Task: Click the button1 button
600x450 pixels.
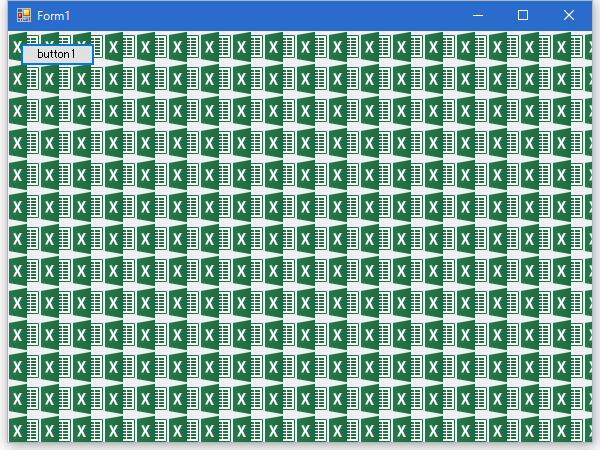Action: 57,54
